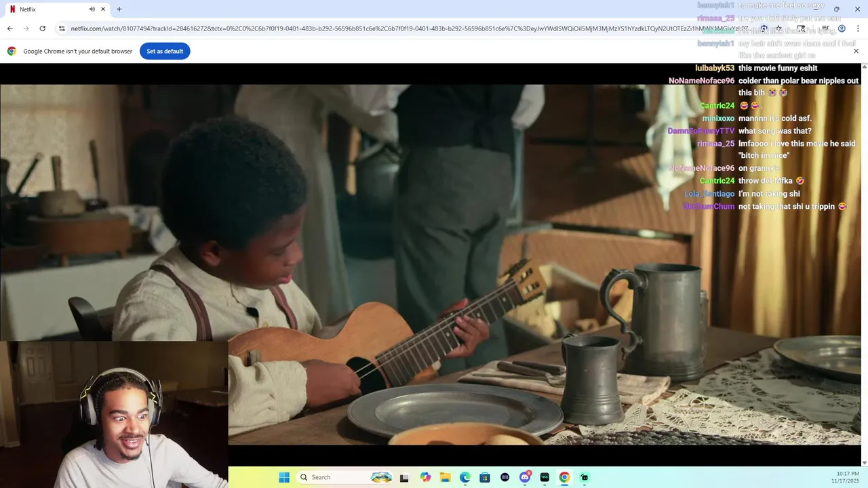Click the message "what song was that?"

click(x=774, y=131)
